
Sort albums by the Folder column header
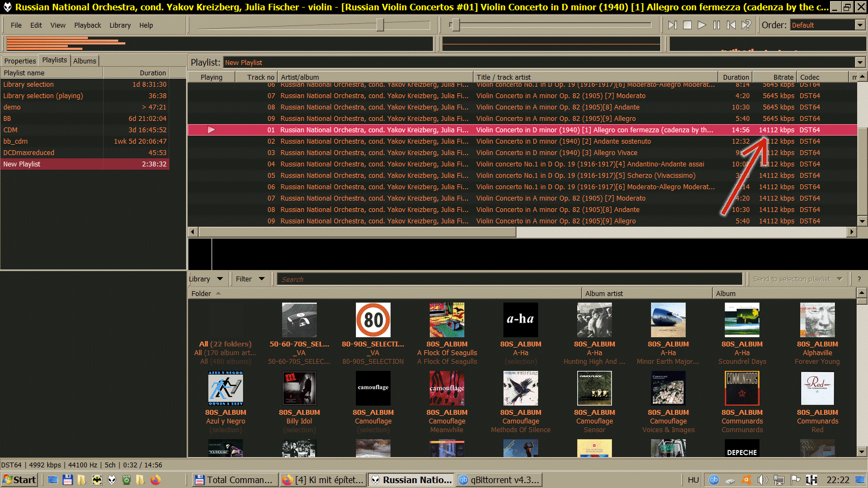pos(385,293)
